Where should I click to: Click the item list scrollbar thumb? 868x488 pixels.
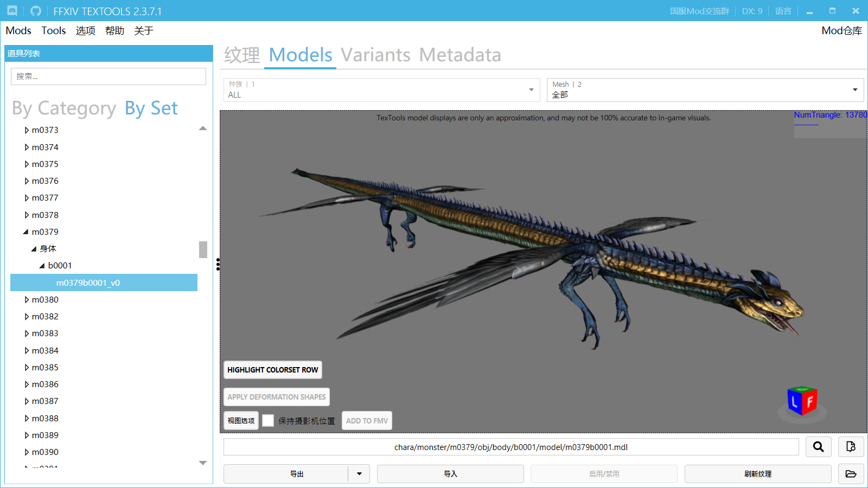click(x=203, y=249)
